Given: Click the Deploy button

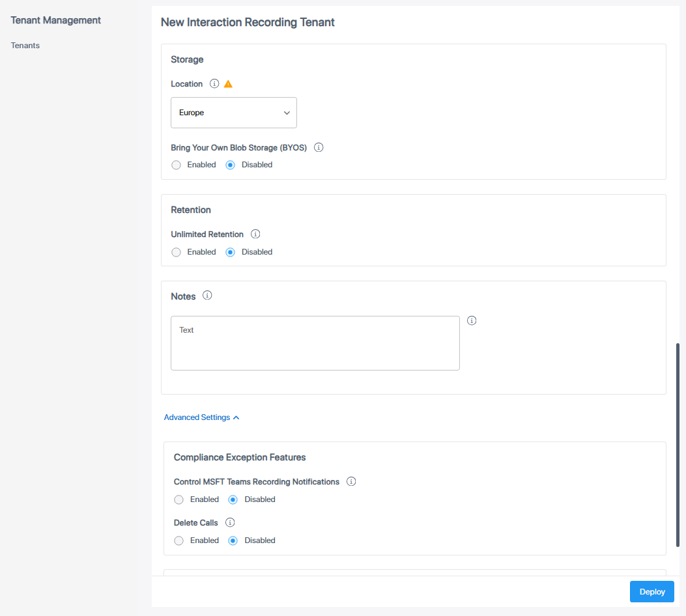Looking at the screenshot, I should click(x=651, y=592).
